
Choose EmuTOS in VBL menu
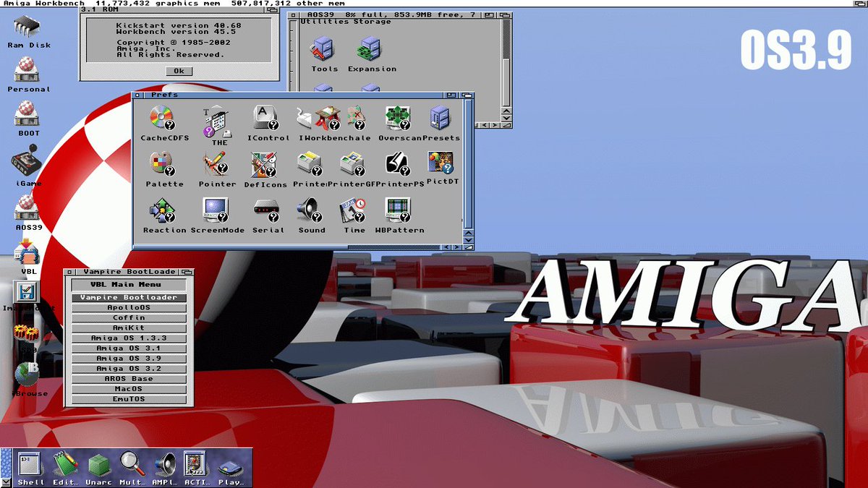[129, 399]
